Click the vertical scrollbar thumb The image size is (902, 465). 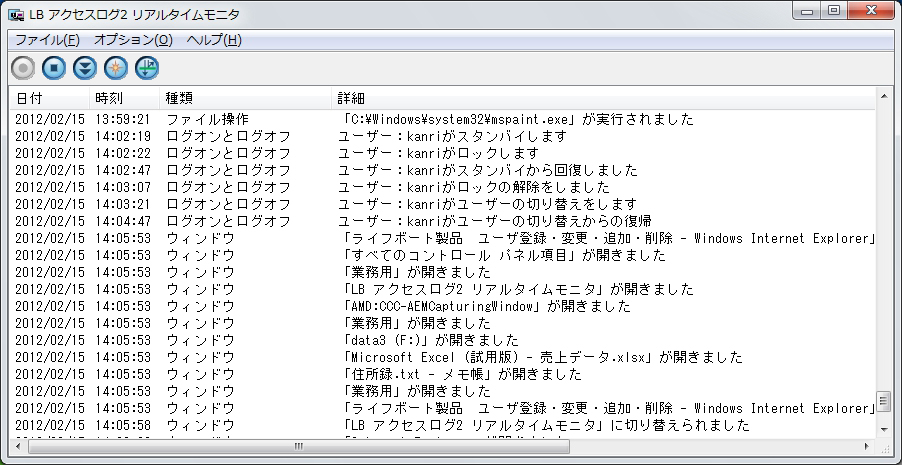[883, 401]
